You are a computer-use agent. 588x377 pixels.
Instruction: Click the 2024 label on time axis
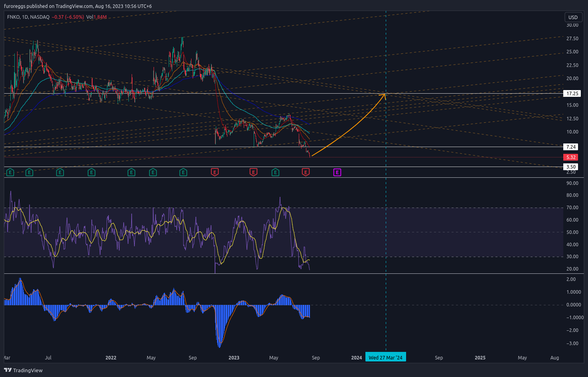357,357
